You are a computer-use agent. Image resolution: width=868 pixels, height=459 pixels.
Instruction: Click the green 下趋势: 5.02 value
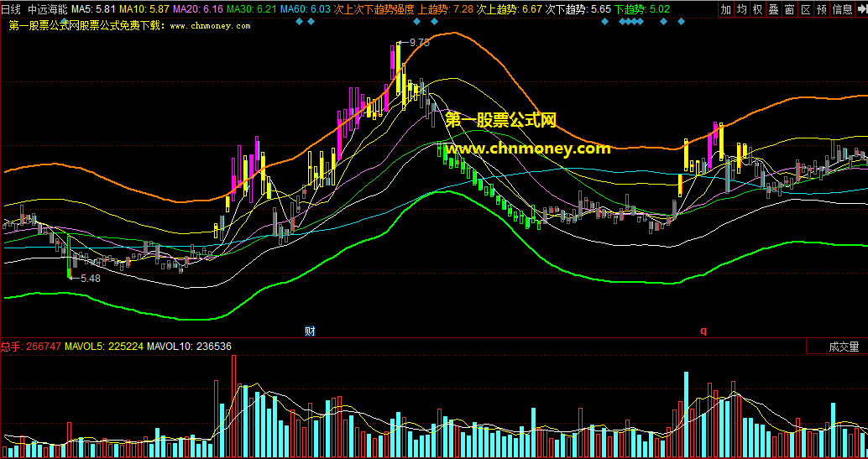coord(642,9)
